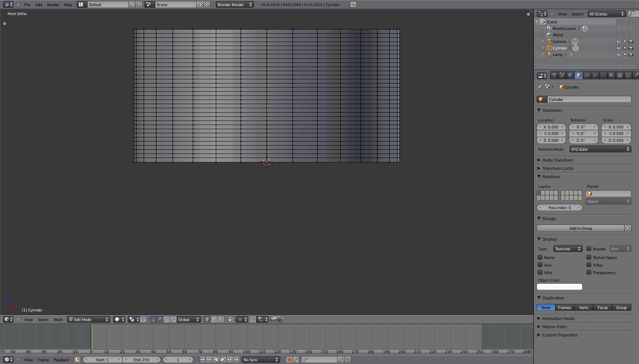Click the OpenGL render camera icon
Viewport: 639px width, 364px height.
point(273,320)
